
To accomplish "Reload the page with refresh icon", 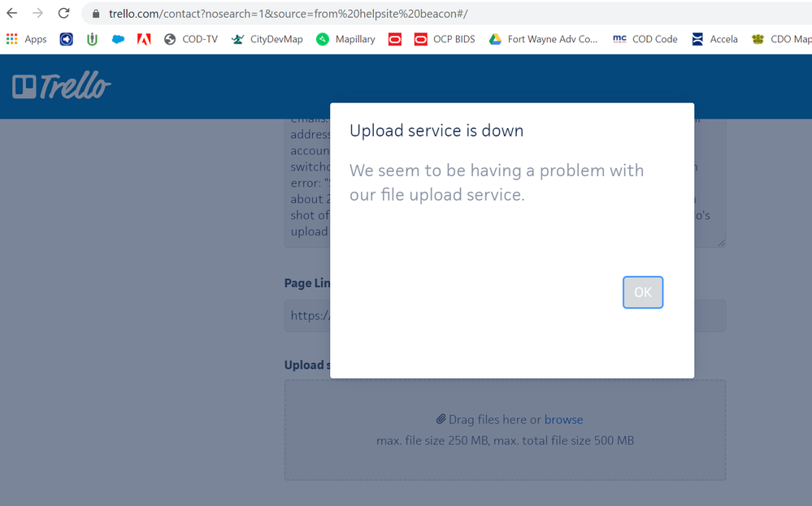I will click(x=63, y=14).
